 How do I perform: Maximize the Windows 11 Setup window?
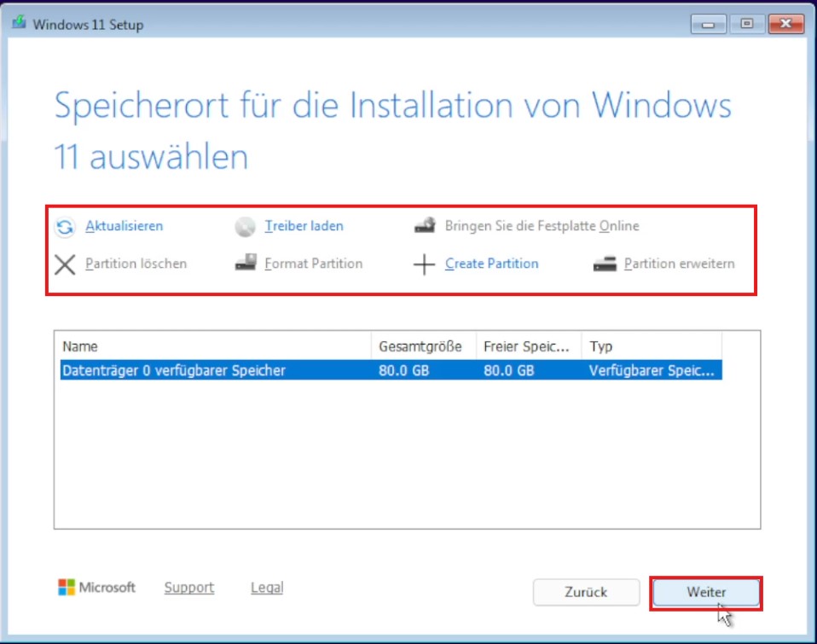point(747,24)
